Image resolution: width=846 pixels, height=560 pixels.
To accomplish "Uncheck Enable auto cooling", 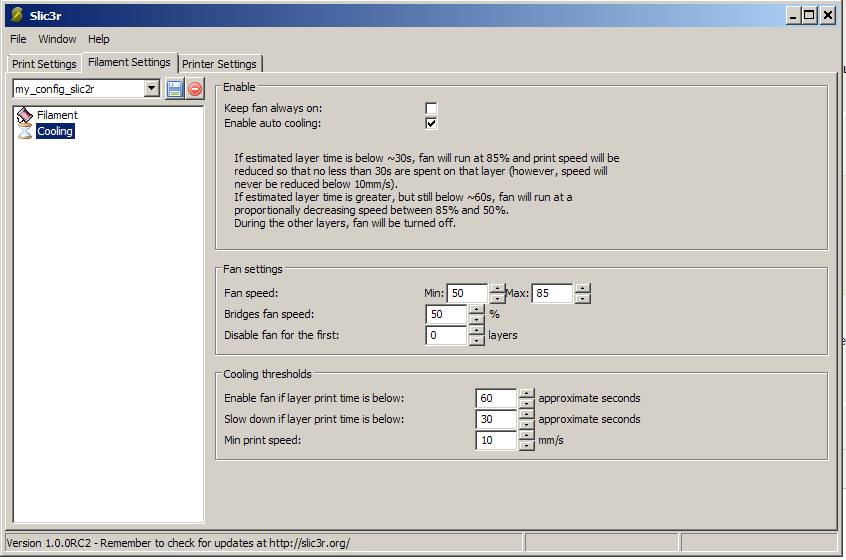I will tap(431, 123).
